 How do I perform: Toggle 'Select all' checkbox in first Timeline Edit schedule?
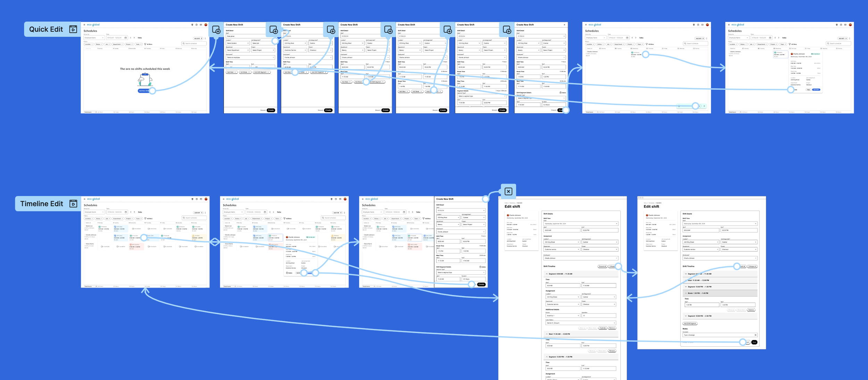pos(85,223)
